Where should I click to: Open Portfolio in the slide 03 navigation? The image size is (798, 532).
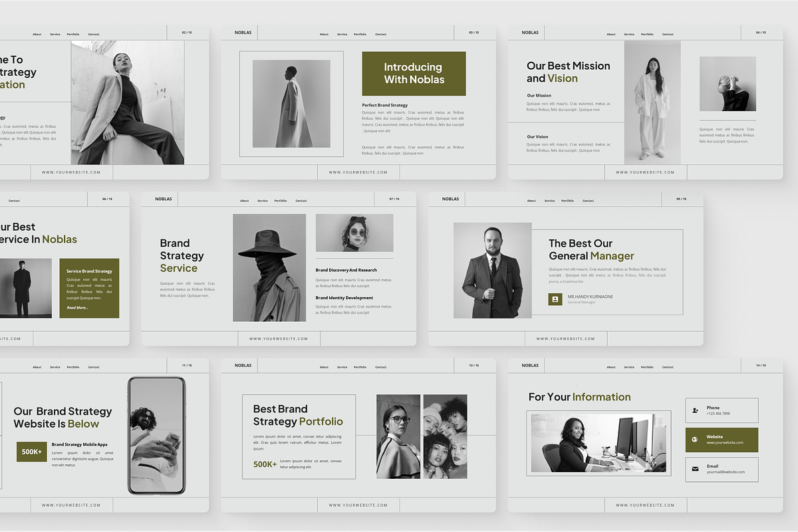tap(360, 34)
